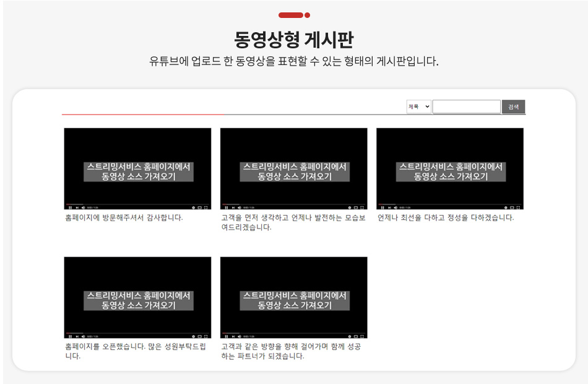This screenshot has width=588, height=384.
Task: Click the 검색 search button
Action: (x=513, y=107)
